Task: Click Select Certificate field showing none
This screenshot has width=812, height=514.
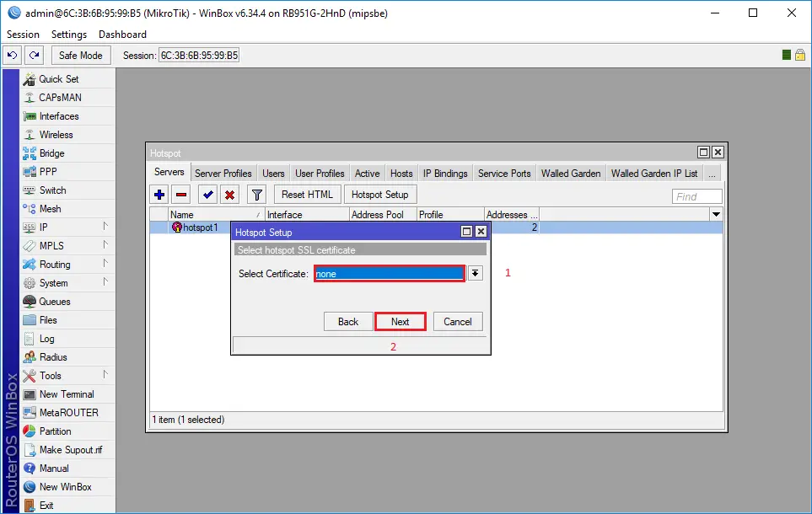Action: click(390, 273)
